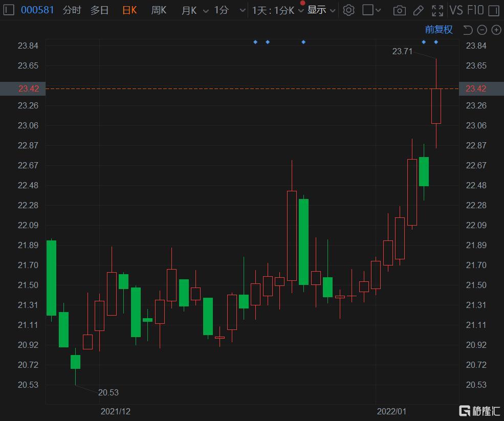504x421 pixels.
Task: Click the left 23.42 current price tag
Action: click(23, 88)
